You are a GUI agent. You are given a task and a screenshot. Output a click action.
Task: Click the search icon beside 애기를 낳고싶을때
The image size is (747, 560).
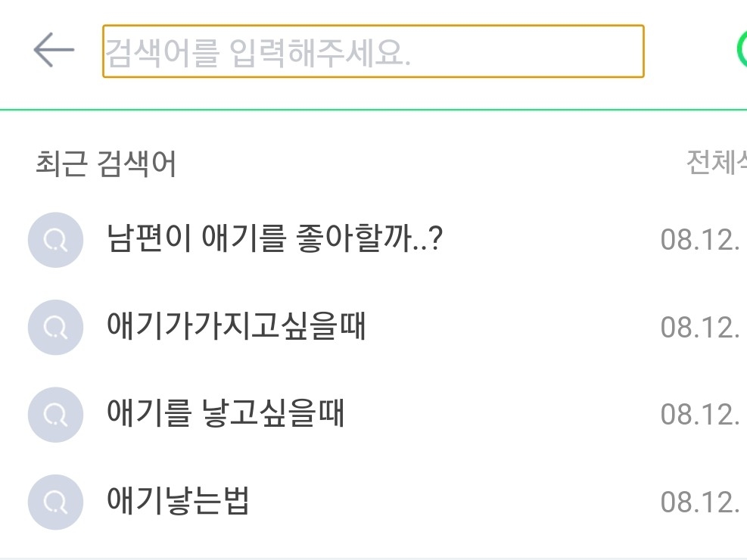(54, 414)
